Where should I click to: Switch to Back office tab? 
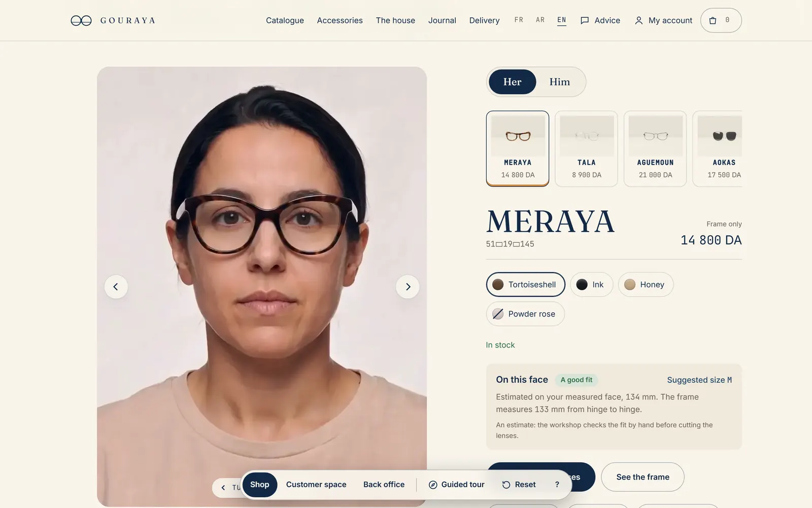tap(384, 485)
